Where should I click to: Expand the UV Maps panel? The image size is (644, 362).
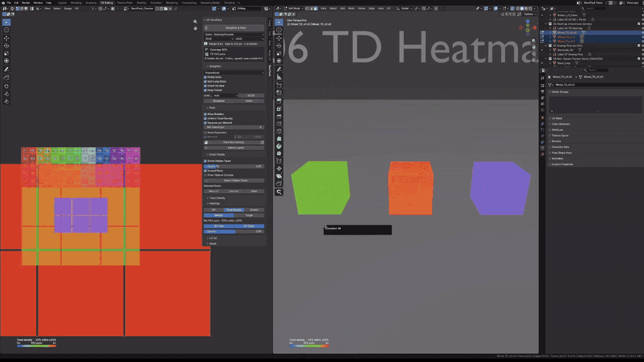[557, 118]
